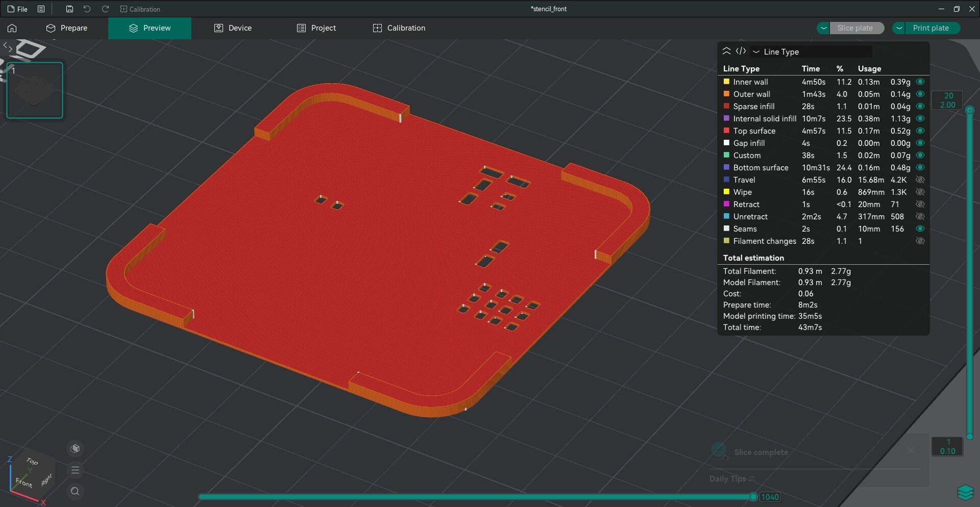Viewport: 980px width, 507px height.
Task: Show Travel moves using the eye icon
Action: 920,180
